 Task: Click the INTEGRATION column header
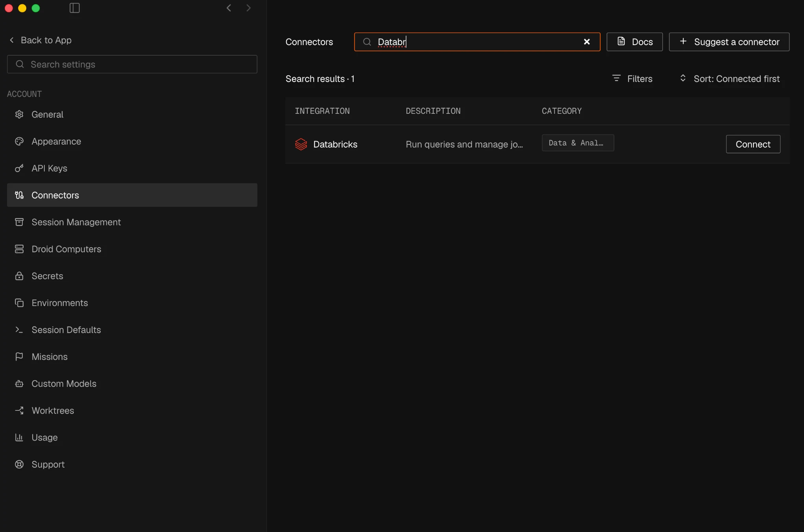coord(322,111)
